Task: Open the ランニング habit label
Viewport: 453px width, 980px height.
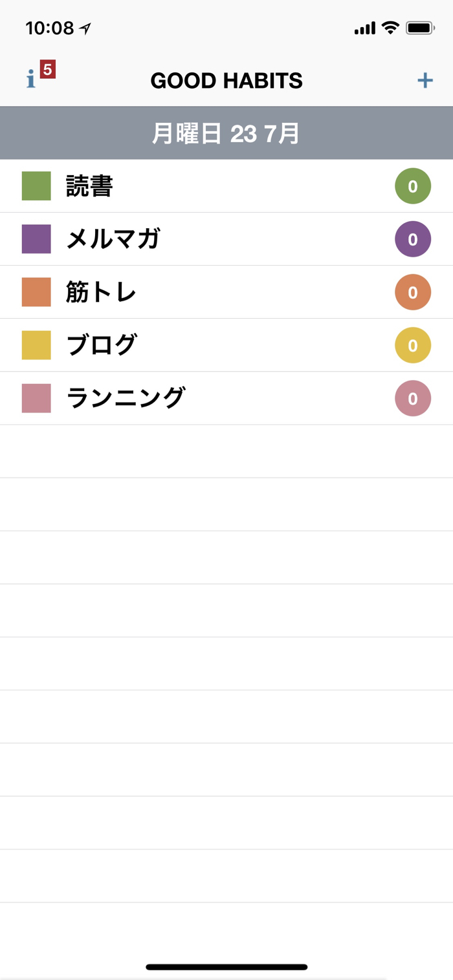Action: coord(126,398)
